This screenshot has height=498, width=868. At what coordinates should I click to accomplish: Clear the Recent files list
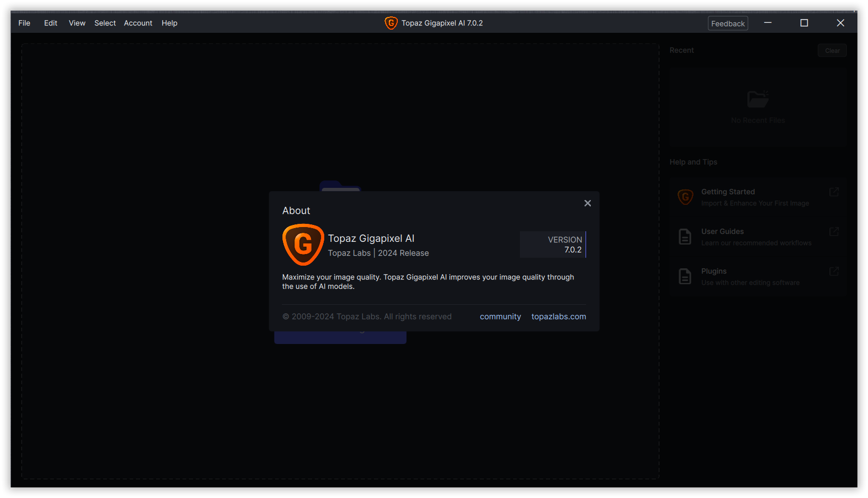pyautogui.click(x=832, y=50)
